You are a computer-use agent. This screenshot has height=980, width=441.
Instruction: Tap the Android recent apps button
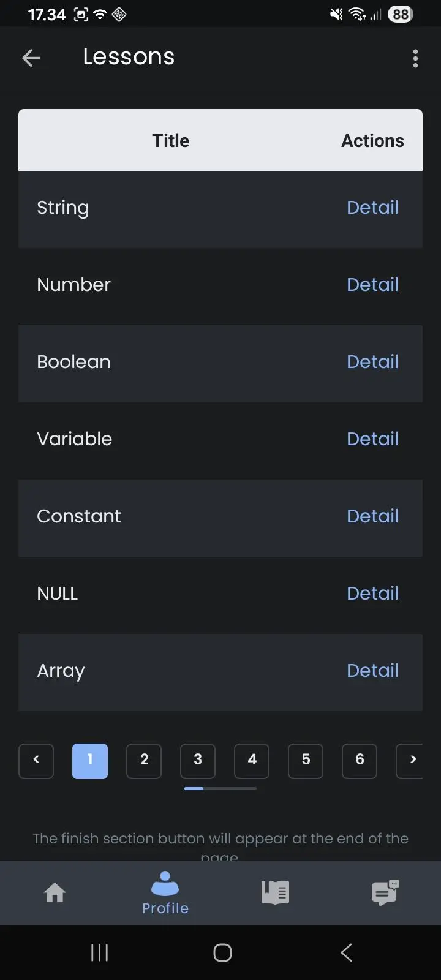99,952
